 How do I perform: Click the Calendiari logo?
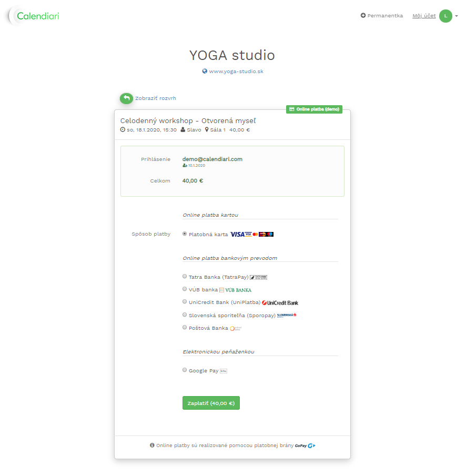pos(35,16)
